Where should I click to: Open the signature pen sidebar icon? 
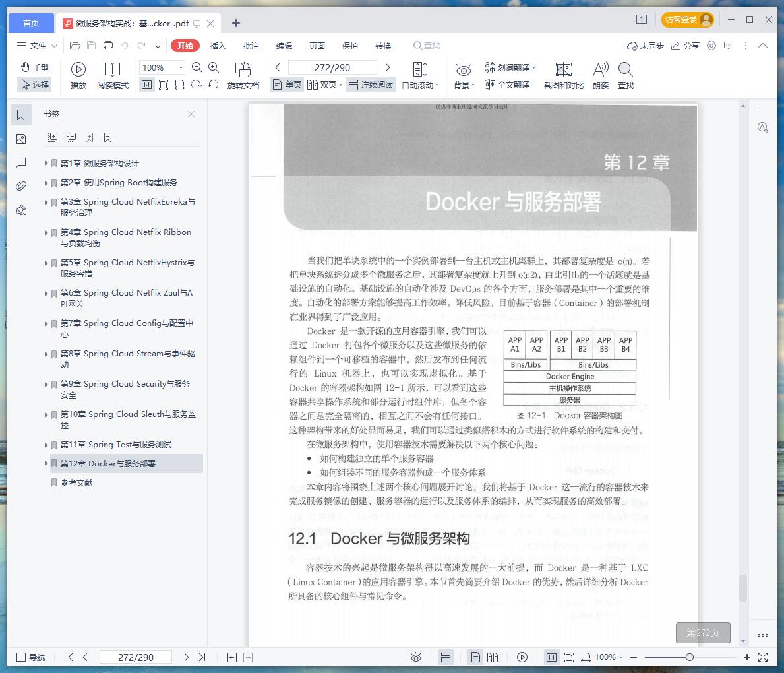[21, 210]
